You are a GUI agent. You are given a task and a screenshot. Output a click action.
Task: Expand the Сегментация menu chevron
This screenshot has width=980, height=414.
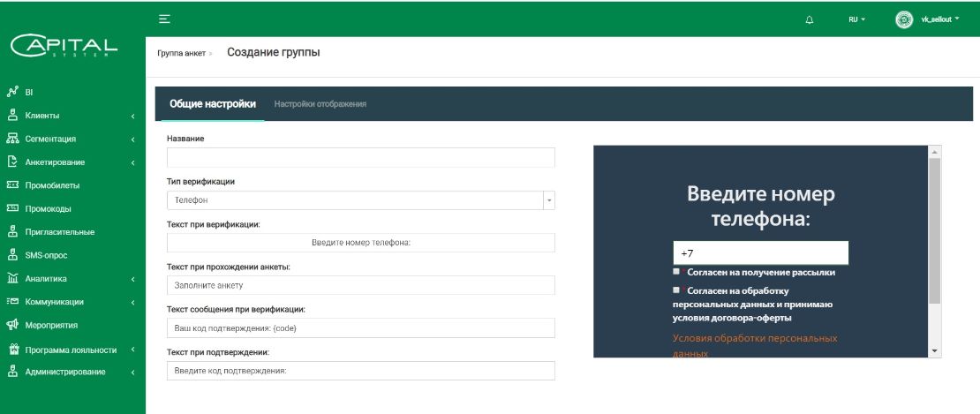(133, 139)
